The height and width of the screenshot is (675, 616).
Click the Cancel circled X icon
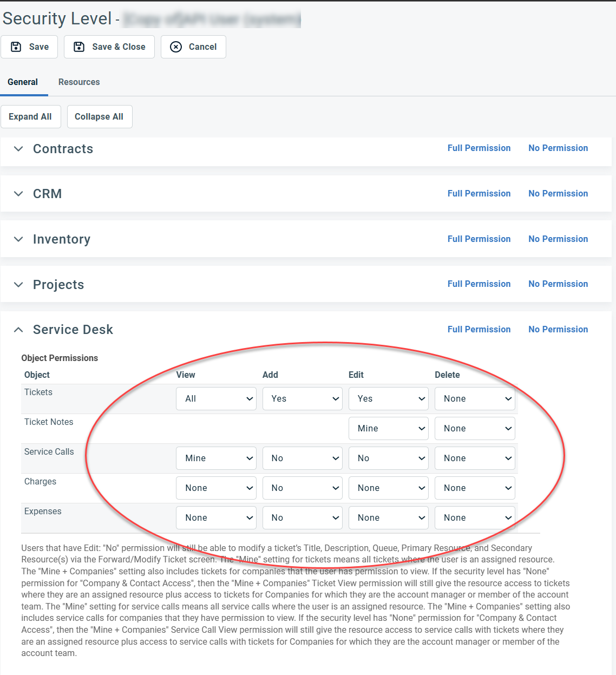(176, 47)
